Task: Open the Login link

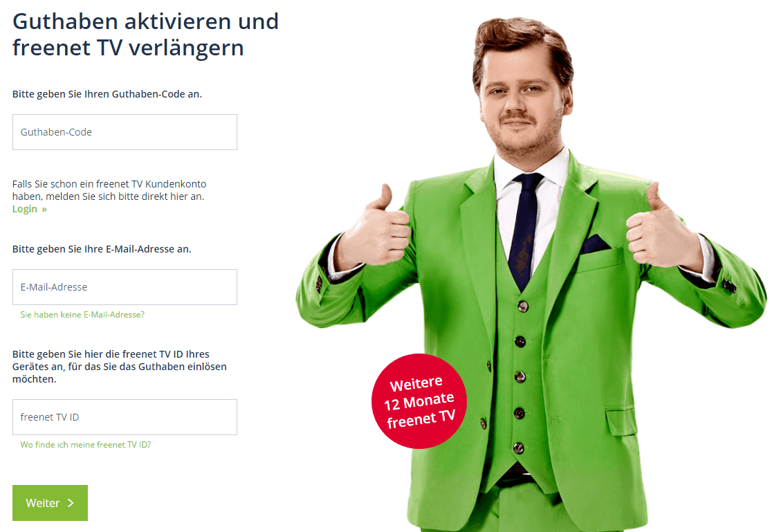Action: [24, 209]
